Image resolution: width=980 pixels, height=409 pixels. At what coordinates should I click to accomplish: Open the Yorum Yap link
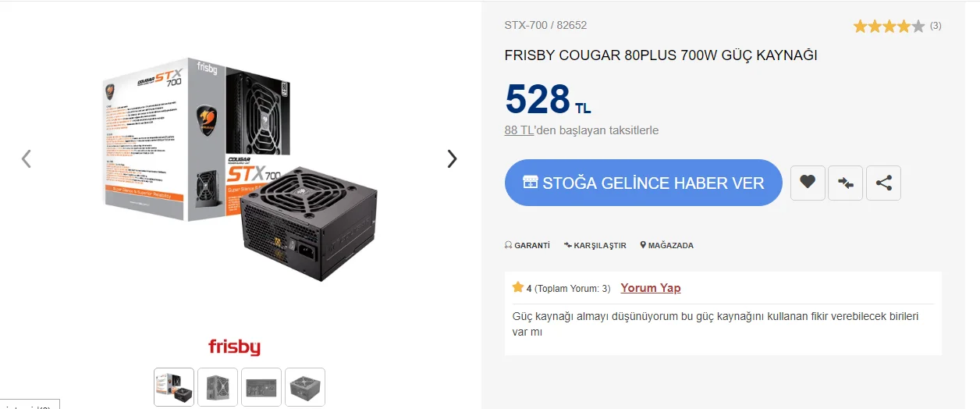point(651,288)
